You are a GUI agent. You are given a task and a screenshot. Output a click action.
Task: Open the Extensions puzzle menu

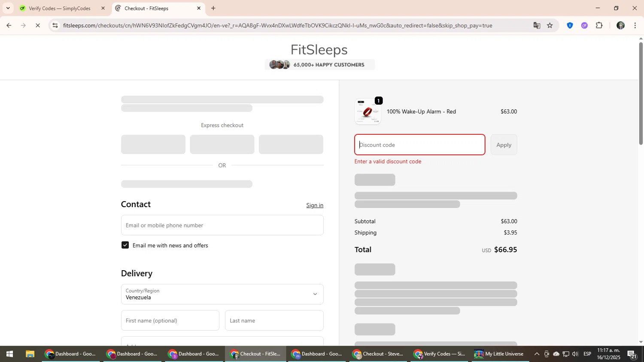599,25
